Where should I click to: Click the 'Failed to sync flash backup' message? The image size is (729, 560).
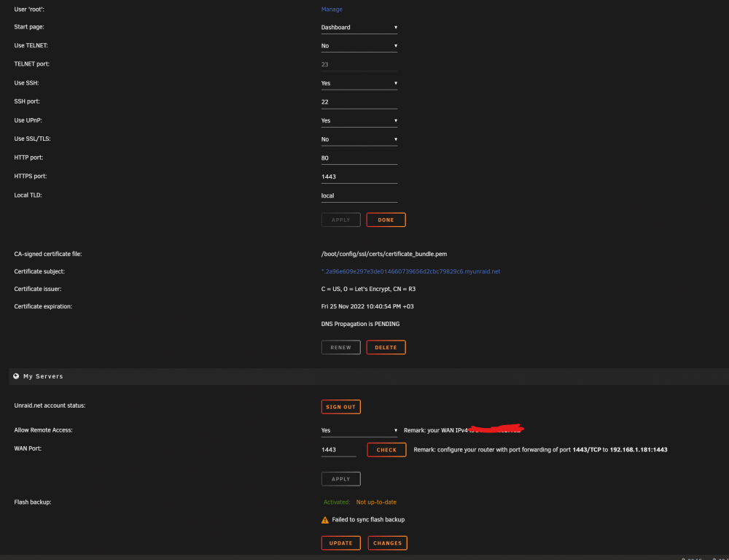[x=368, y=520]
